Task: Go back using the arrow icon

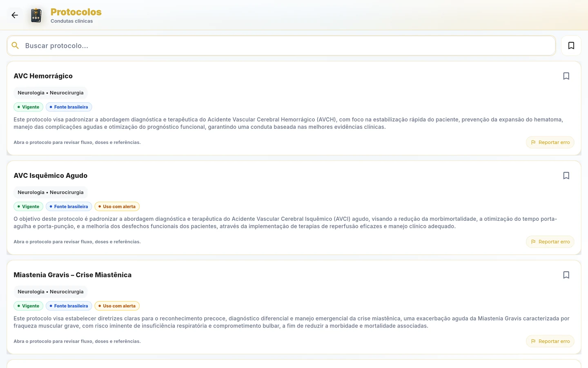Action: pyautogui.click(x=15, y=15)
